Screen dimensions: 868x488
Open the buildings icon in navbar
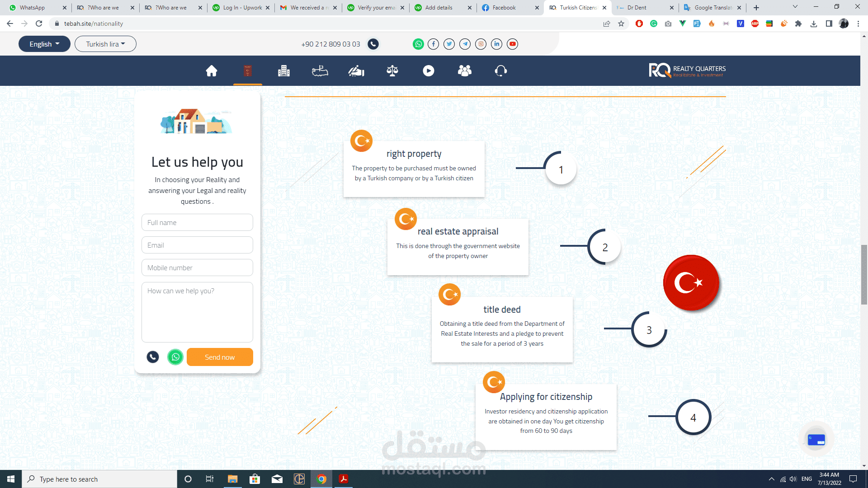pos(284,71)
